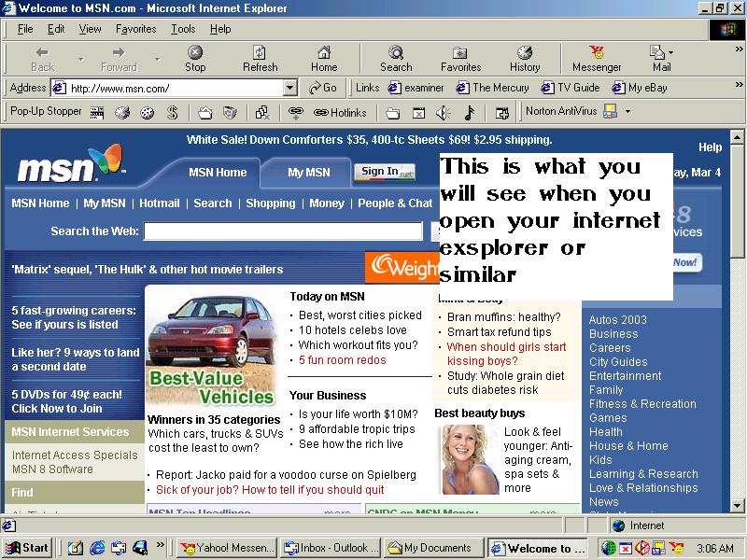Open the Norton AntiVirus dropdown arrow
This screenshot has height=560, width=747.
(x=627, y=111)
